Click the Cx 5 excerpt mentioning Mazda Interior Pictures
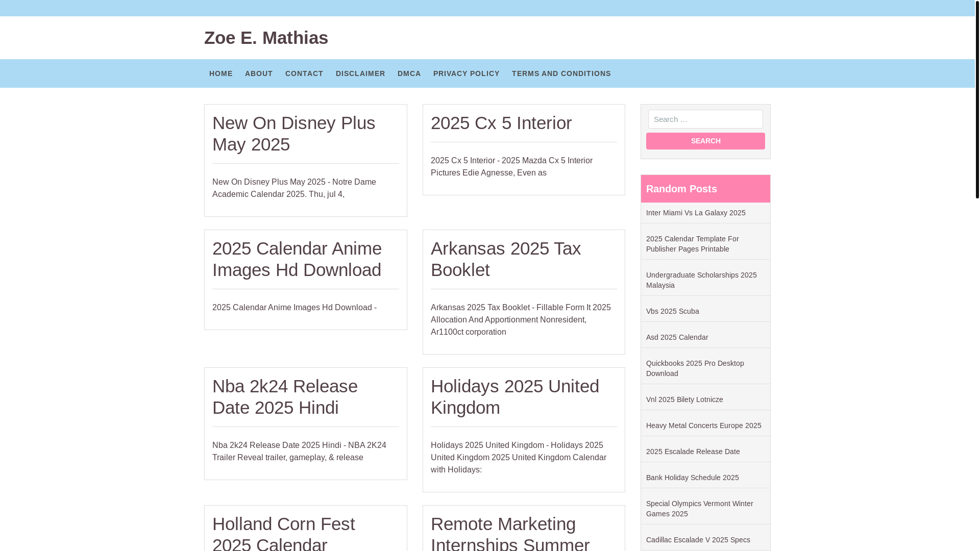The image size is (980, 551). (x=511, y=167)
